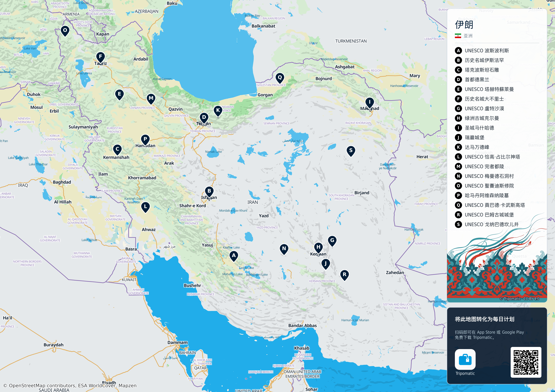Select legend entry H 绿洲古城克尔曼
This screenshot has width=555, height=392.
click(x=477, y=118)
